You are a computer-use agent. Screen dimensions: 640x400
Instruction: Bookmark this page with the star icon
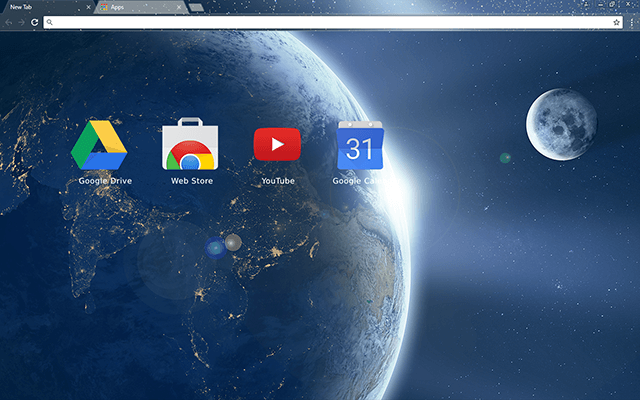617,21
